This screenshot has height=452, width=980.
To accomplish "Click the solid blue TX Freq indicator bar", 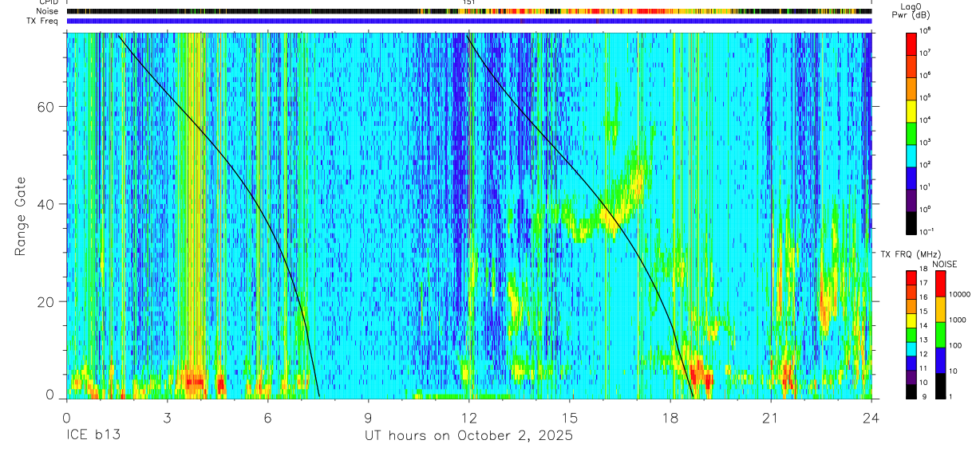I will click(x=469, y=21).
